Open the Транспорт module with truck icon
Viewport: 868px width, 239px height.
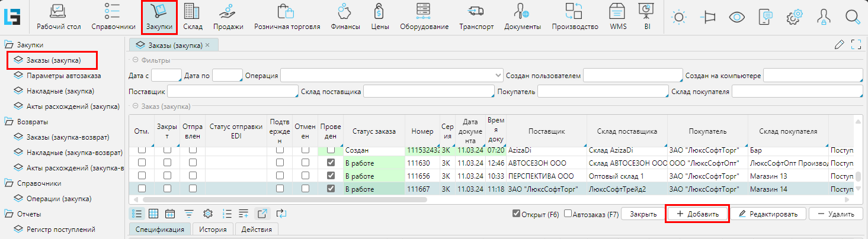pos(476,17)
